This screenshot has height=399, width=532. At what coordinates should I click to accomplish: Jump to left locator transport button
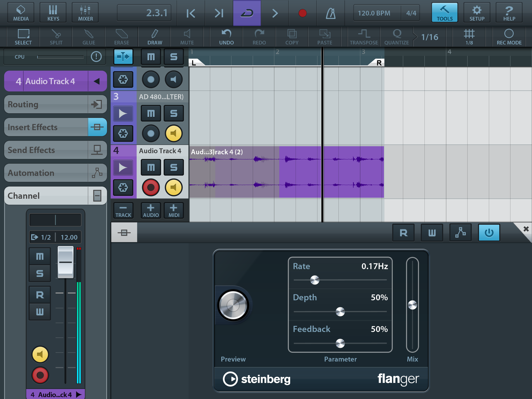coord(191,13)
